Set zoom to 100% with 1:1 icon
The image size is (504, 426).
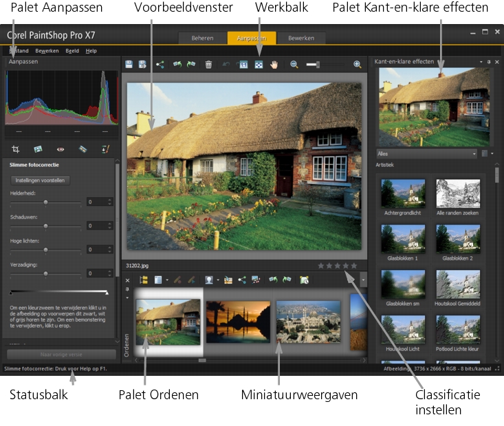tap(243, 65)
